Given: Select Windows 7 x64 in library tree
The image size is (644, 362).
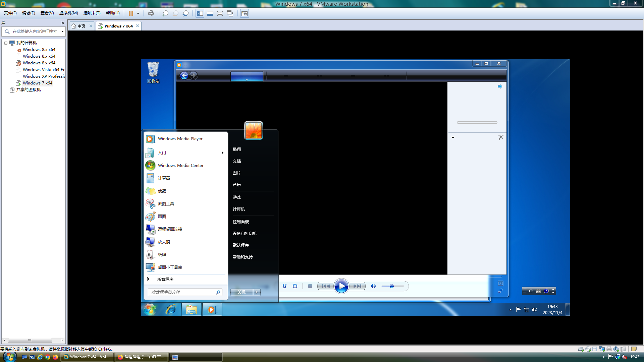Looking at the screenshot, I should (x=34, y=83).
